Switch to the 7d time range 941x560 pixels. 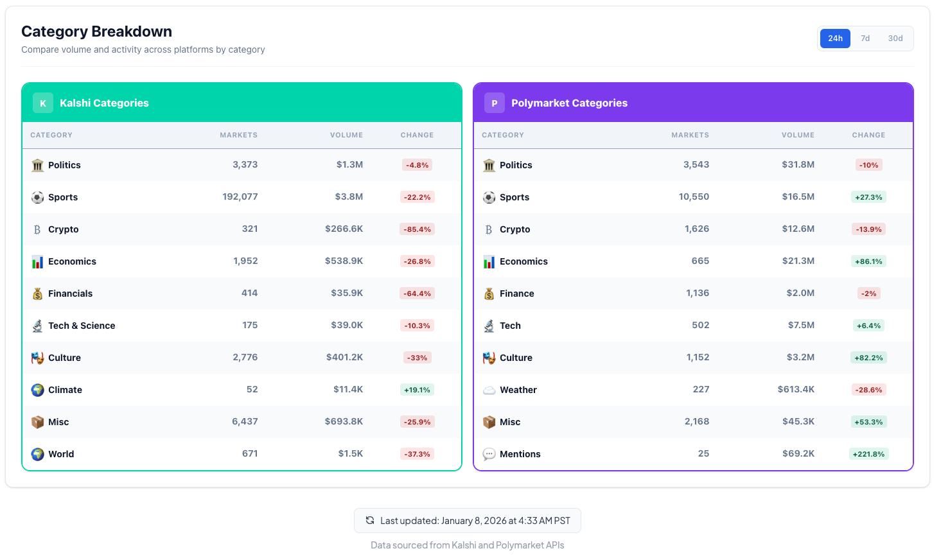click(x=865, y=39)
